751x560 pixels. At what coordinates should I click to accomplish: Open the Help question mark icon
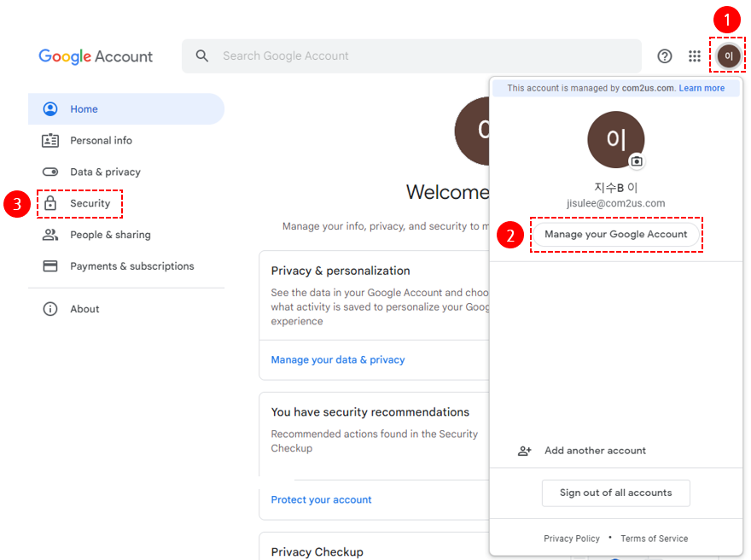click(x=664, y=56)
